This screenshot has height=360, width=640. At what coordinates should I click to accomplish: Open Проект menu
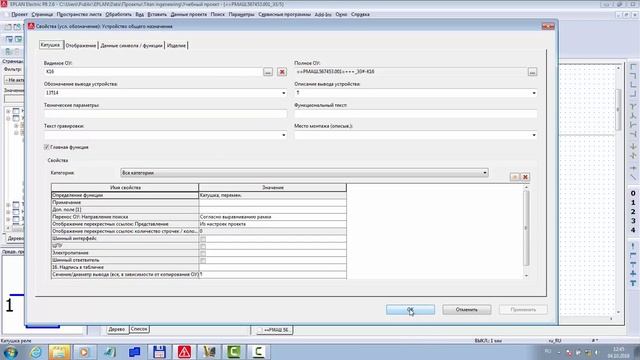pos(20,14)
